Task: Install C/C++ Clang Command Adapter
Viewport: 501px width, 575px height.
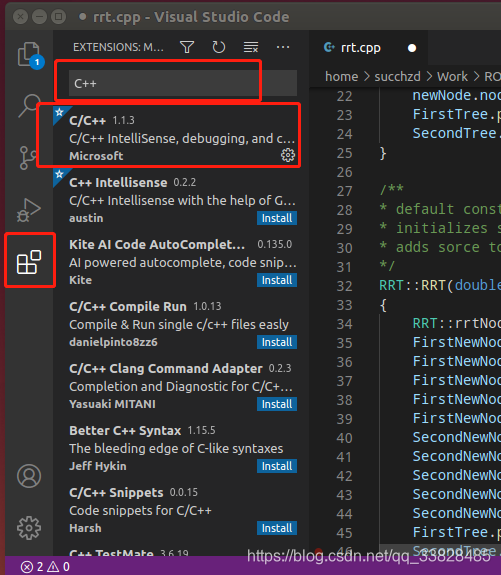Action: [277, 404]
